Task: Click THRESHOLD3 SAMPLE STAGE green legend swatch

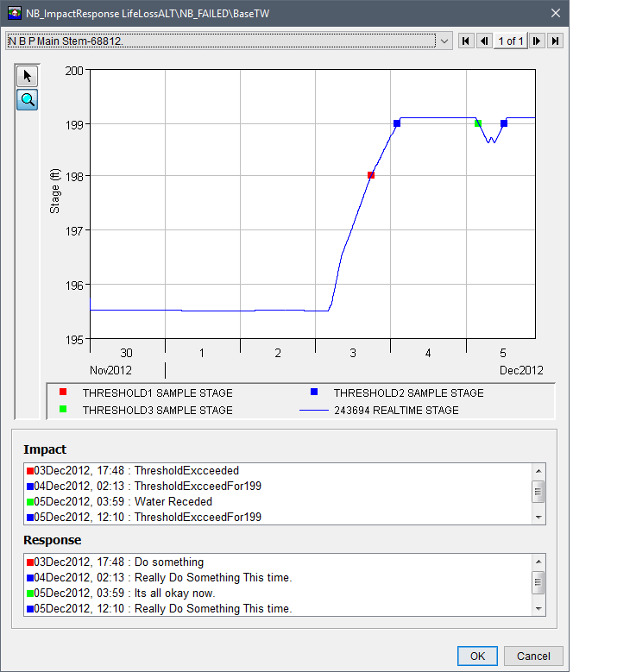Action: [63, 409]
